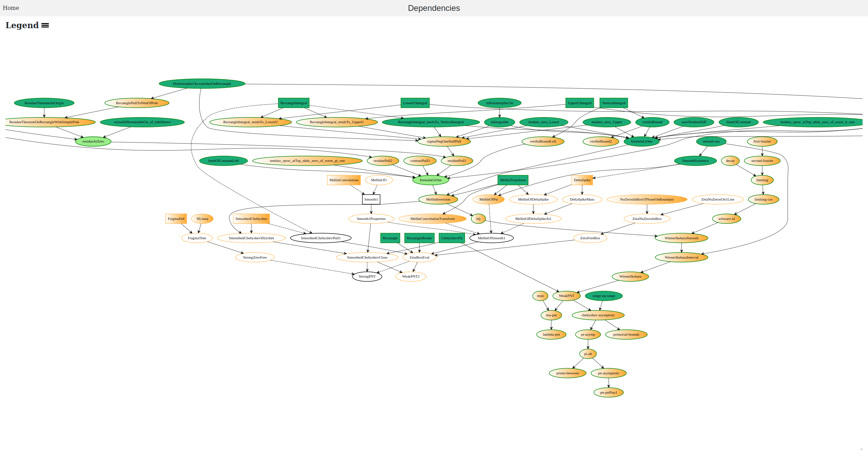This screenshot has width=868, height=468.
Task: Select the ZetaNoZerosOn1Line node
Action: (x=718, y=200)
